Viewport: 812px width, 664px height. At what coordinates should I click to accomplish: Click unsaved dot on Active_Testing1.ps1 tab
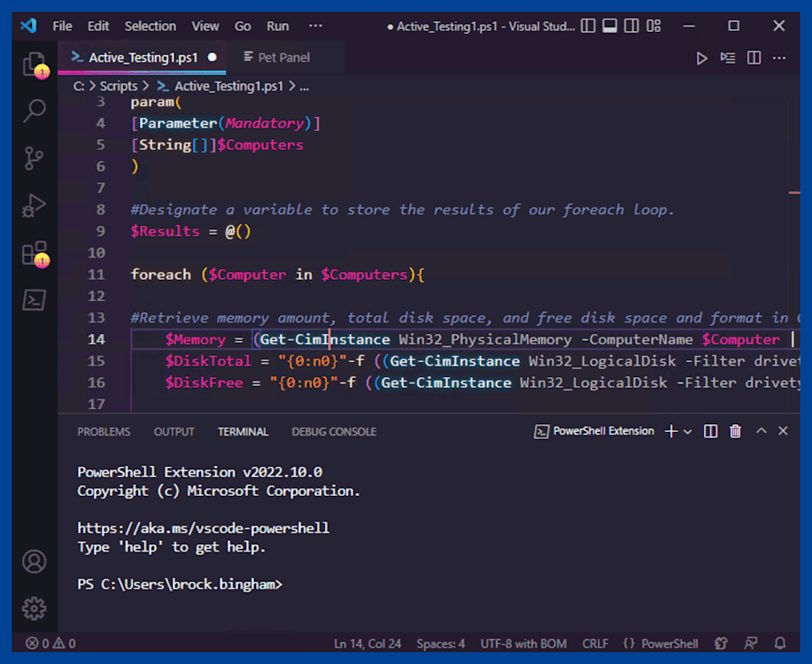tap(213, 58)
